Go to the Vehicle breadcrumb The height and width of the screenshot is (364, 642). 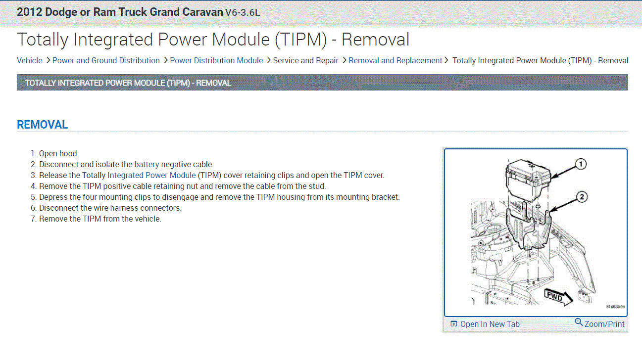(30, 60)
